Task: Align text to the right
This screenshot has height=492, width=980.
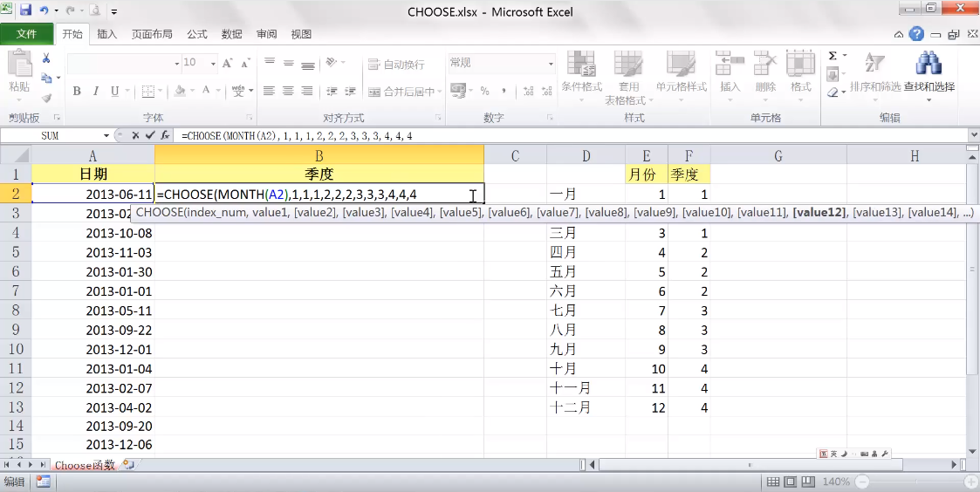Action: (307, 92)
